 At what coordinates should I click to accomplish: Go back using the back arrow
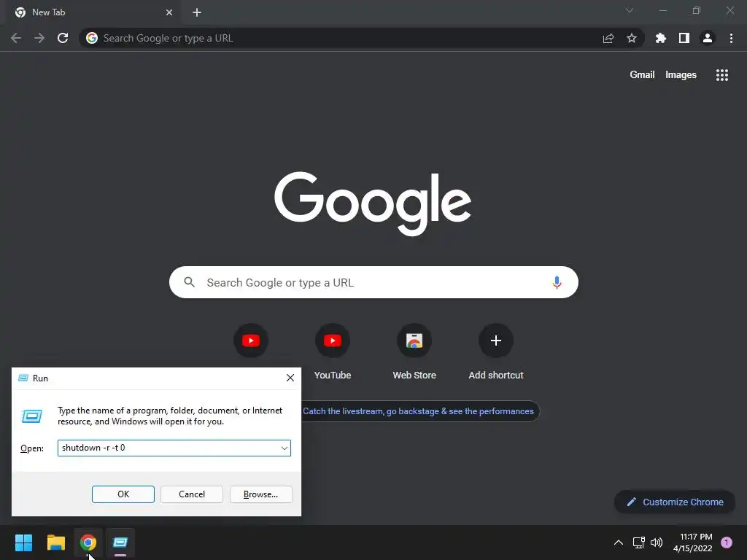point(16,38)
